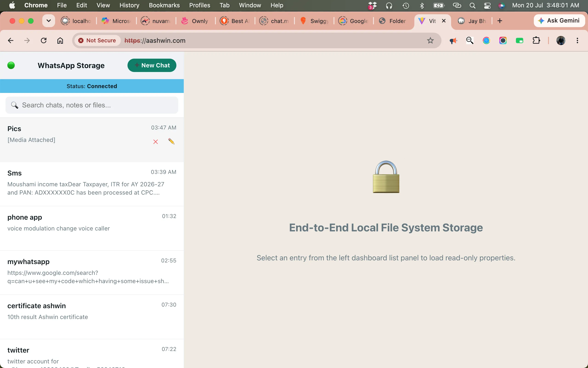Open the camera lens extension icon
Image resolution: width=588 pixels, height=368 pixels.
coord(503,40)
